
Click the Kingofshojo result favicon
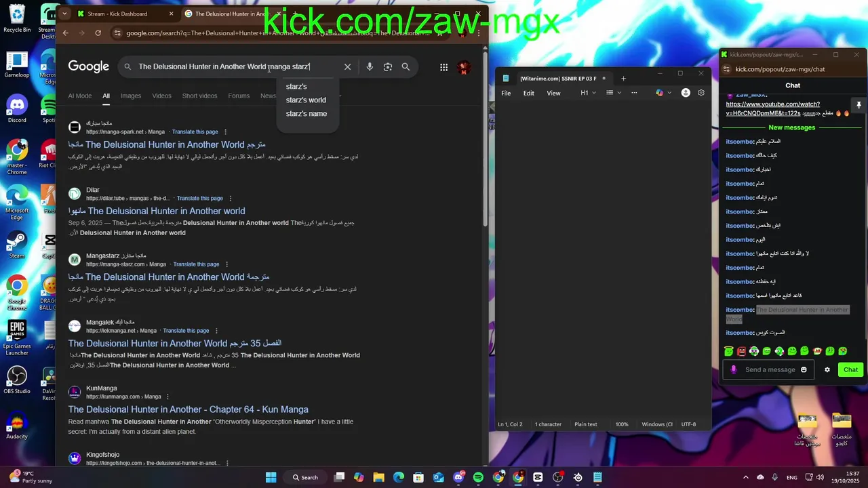tap(75, 458)
